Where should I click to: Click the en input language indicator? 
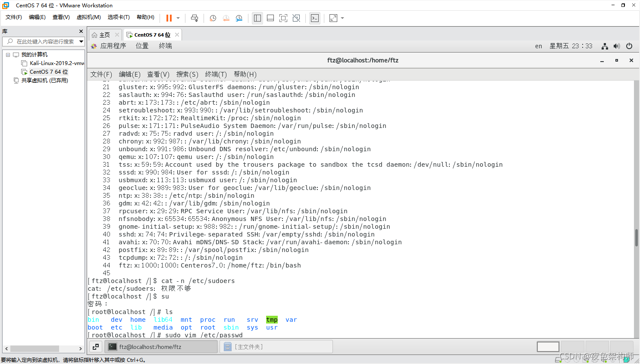click(539, 46)
